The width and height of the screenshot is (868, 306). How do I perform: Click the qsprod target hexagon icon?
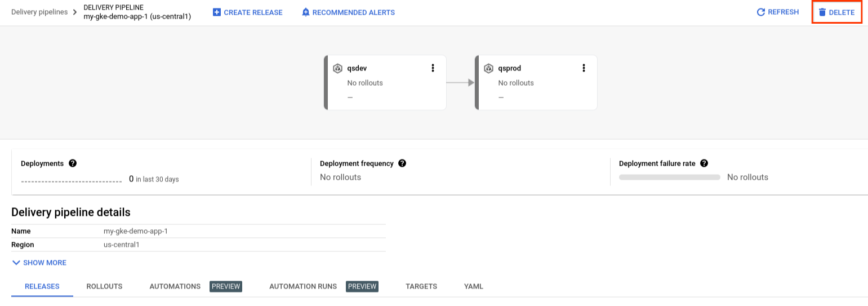point(489,69)
